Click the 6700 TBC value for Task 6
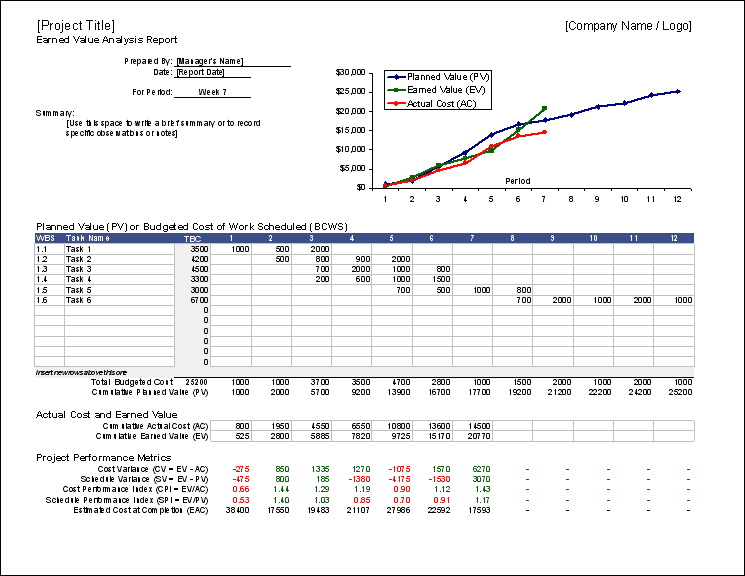 (x=198, y=300)
